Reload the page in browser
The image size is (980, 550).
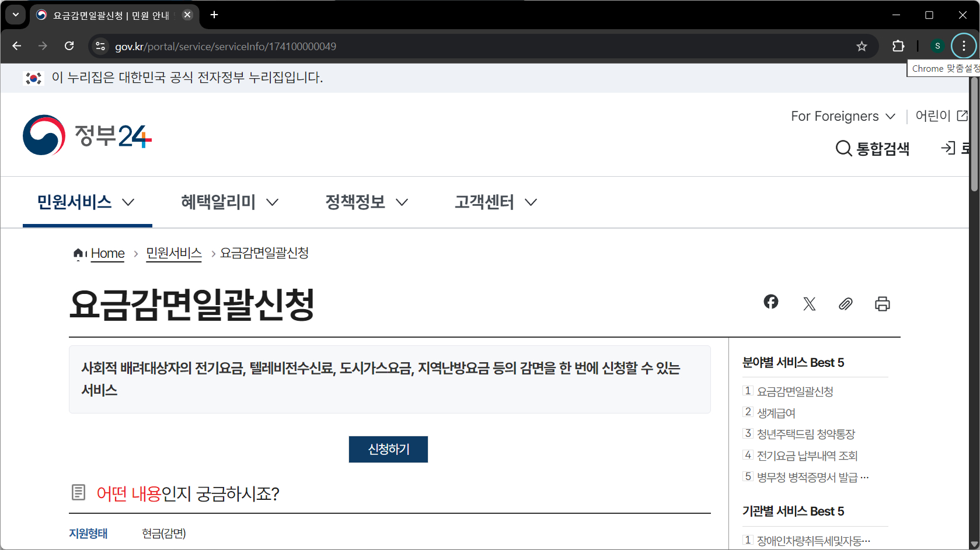click(69, 46)
